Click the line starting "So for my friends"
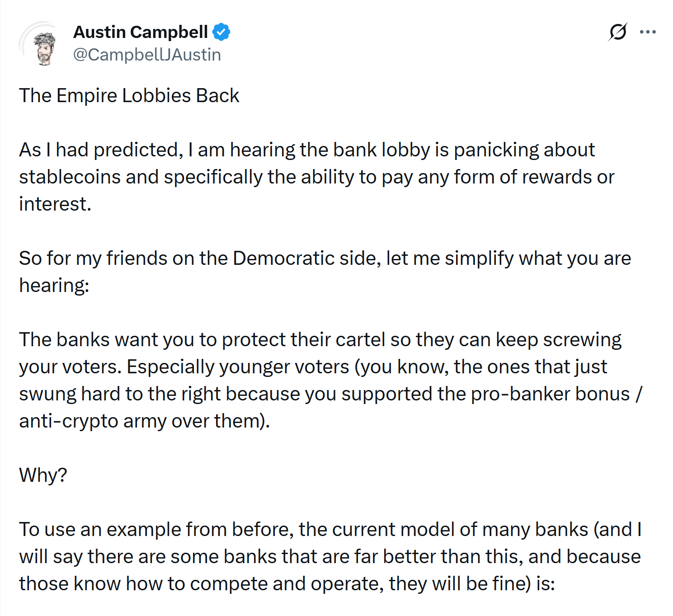 pos(325,259)
